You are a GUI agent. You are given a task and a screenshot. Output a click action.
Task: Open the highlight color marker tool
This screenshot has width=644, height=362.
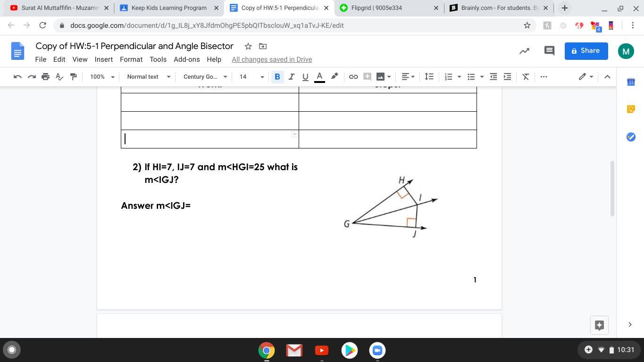[335, 77]
